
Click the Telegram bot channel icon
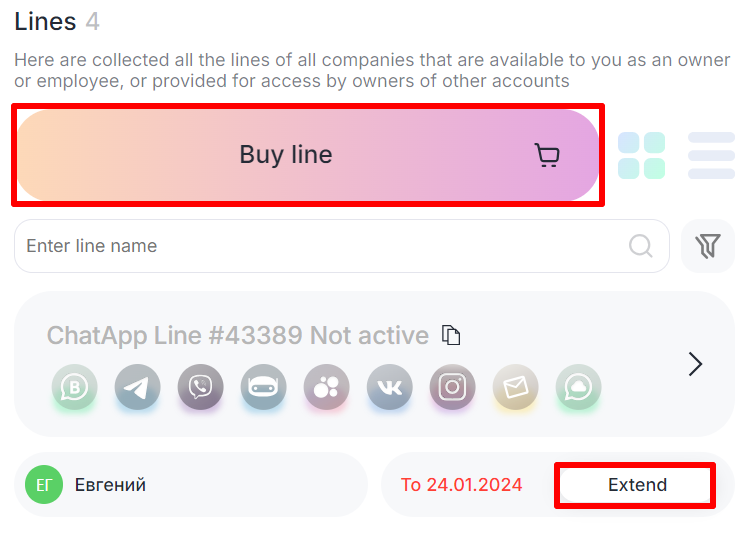[264, 387]
